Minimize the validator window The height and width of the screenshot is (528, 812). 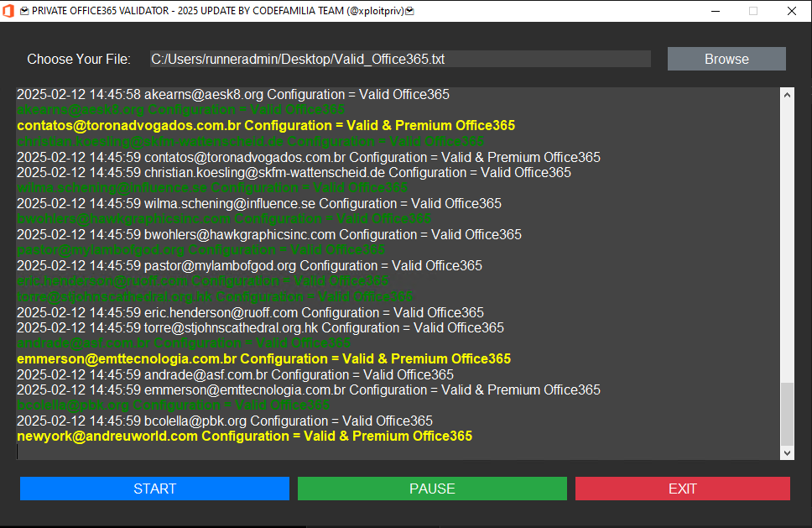pos(716,11)
